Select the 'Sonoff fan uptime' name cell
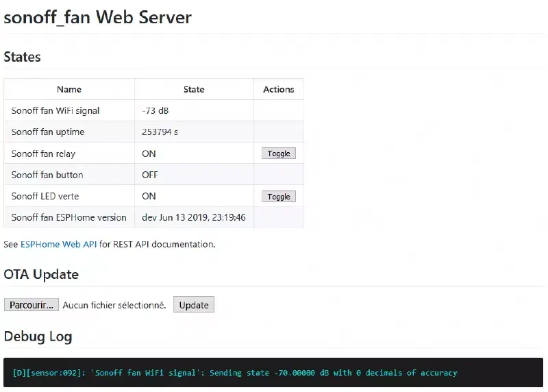Screen dimensions: 548x392 [69, 132]
